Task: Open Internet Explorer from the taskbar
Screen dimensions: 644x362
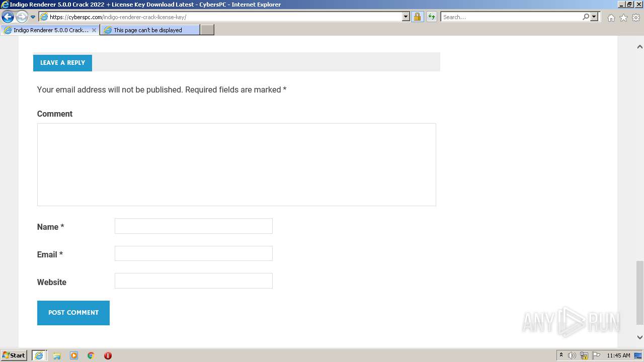Action: pyautogui.click(x=39, y=355)
